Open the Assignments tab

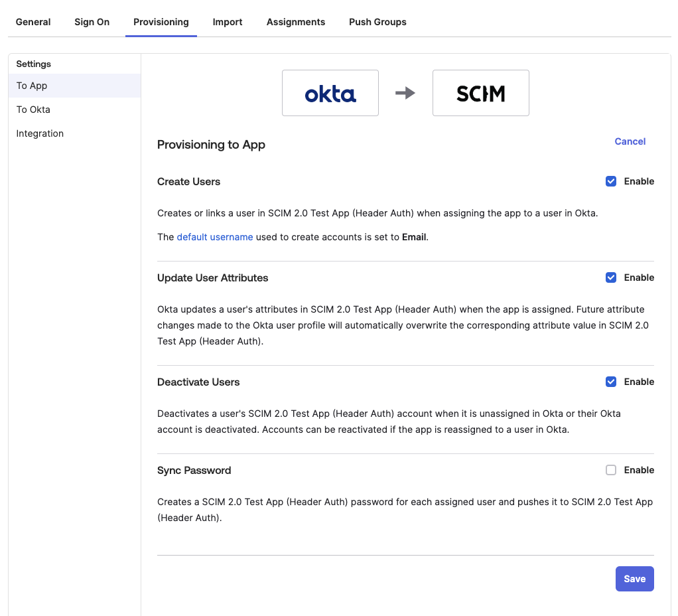click(x=295, y=21)
